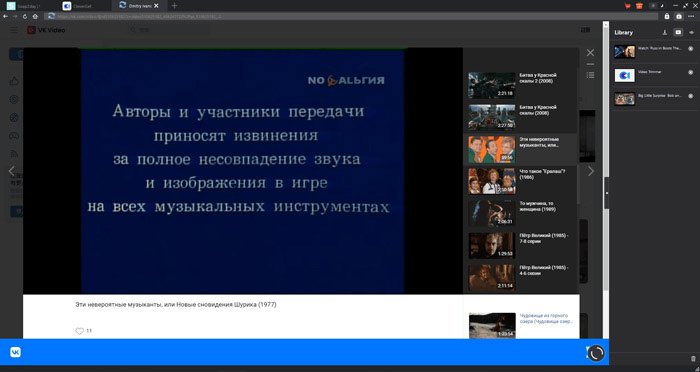Select 'Что такое Ералаш? (1986)' thumbnail
This screenshot has width=700, height=372.
(492, 181)
